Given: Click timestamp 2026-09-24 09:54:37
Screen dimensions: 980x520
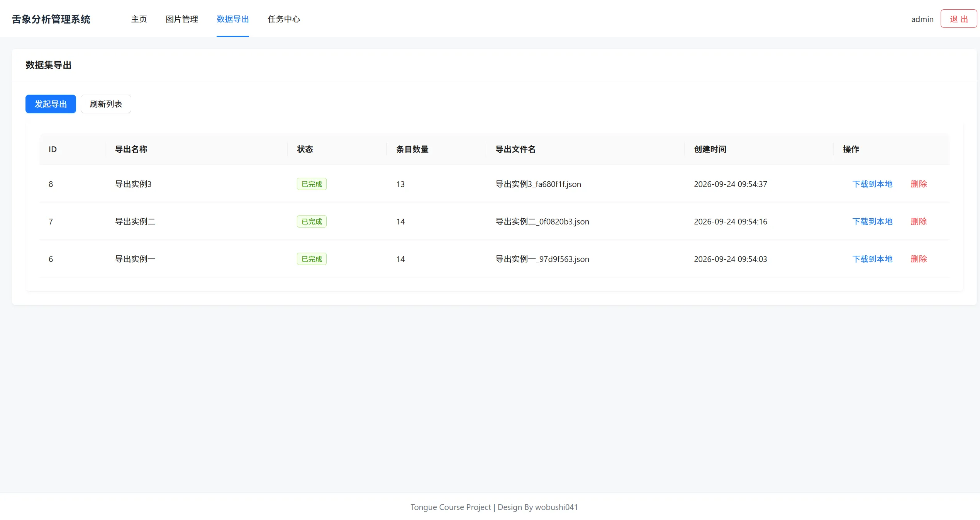Looking at the screenshot, I should pos(731,184).
